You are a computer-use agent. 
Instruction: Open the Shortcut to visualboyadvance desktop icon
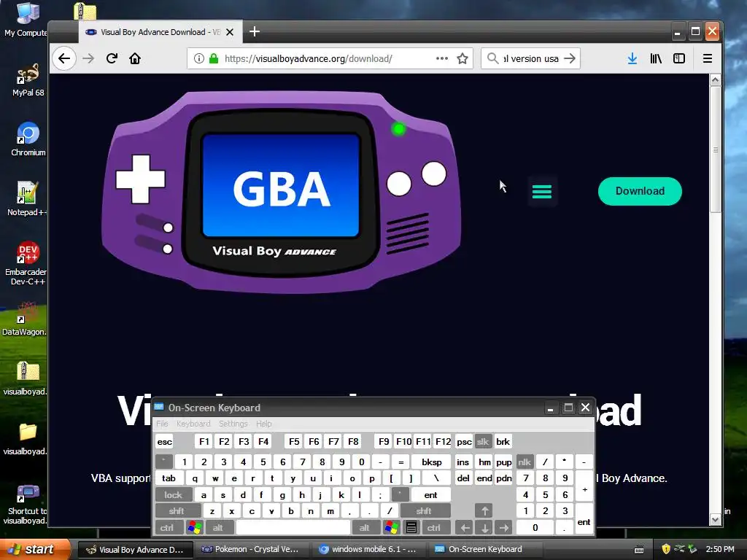click(x=26, y=505)
